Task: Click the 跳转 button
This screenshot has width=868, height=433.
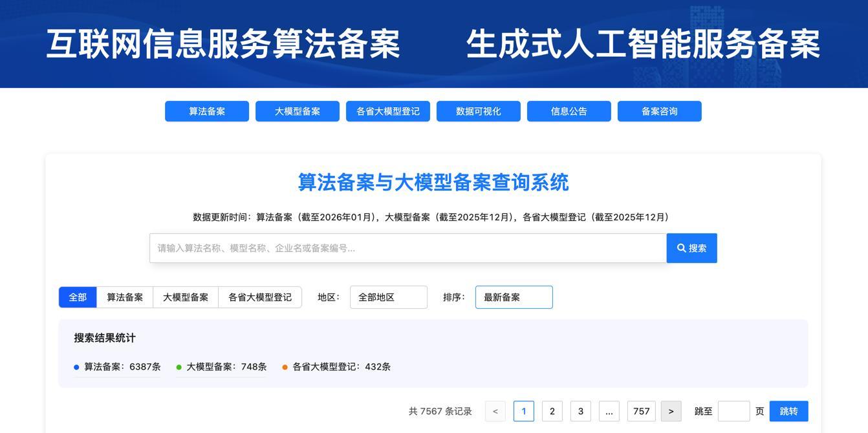Action: point(789,411)
